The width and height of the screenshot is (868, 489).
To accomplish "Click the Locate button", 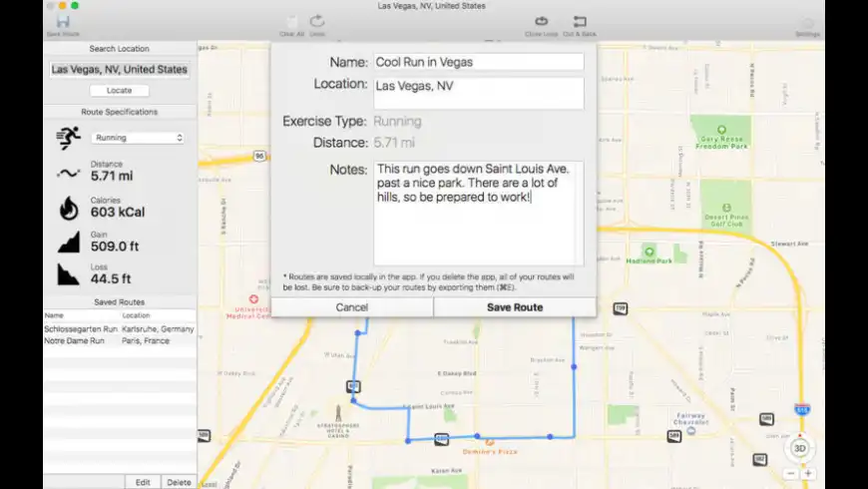I will (119, 90).
